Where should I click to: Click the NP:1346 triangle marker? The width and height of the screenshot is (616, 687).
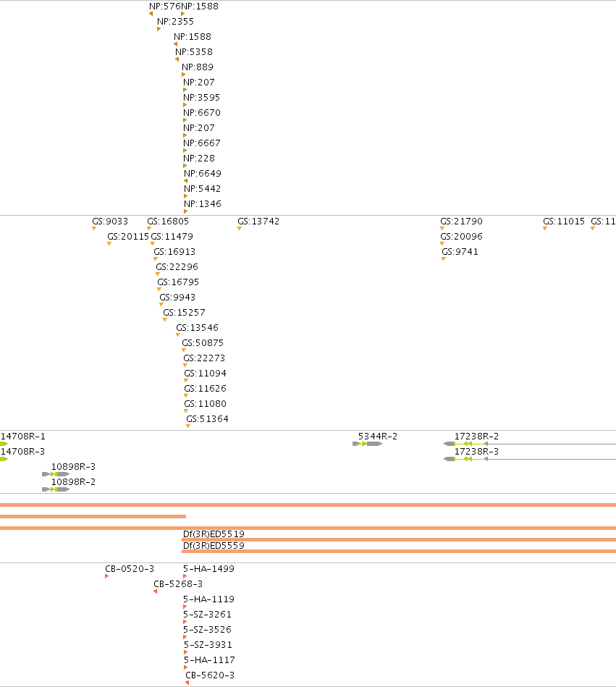[185, 211]
